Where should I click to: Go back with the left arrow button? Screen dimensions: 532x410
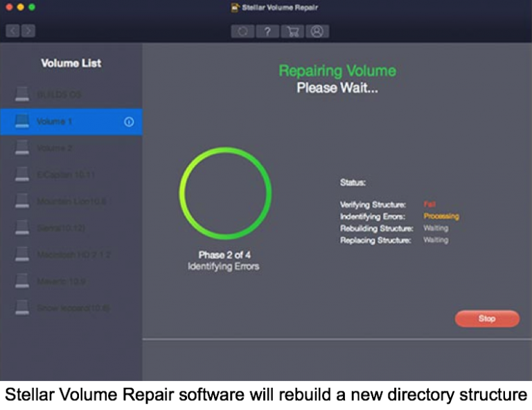pyautogui.click(x=12, y=31)
